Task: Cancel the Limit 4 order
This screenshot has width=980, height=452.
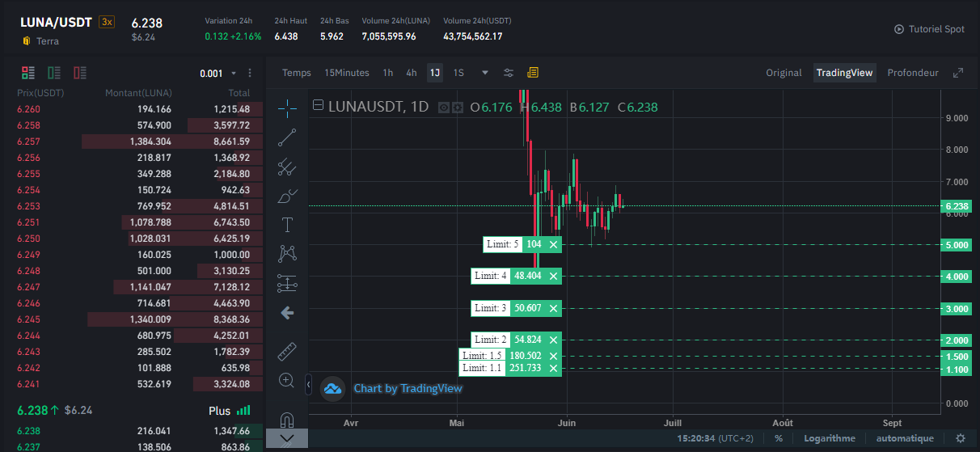Action: [553, 276]
